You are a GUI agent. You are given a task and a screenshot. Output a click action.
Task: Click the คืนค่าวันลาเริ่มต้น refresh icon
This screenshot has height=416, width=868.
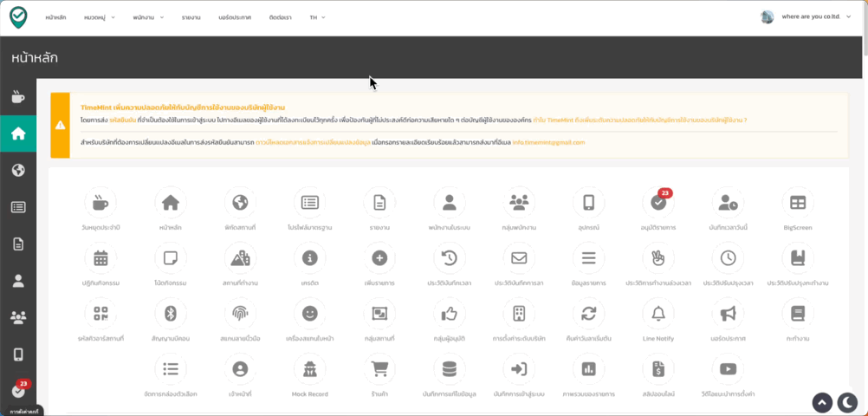coord(588,314)
